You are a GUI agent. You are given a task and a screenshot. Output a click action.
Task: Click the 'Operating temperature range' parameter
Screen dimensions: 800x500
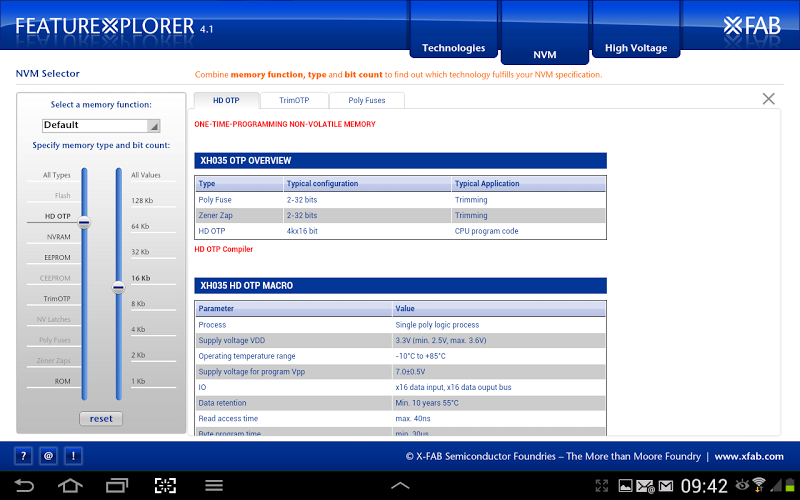click(247, 356)
